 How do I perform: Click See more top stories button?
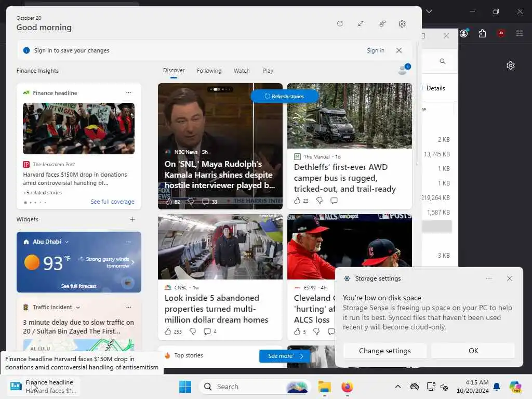click(x=285, y=356)
